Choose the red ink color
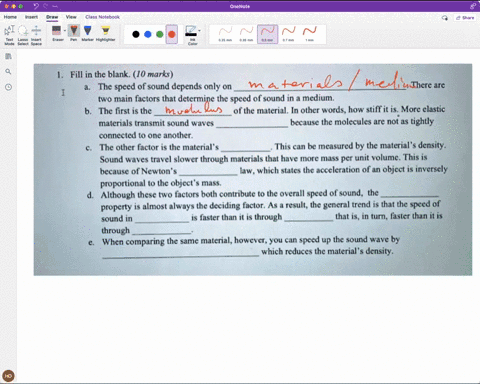The image size is (480, 384). pyautogui.click(x=172, y=34)
